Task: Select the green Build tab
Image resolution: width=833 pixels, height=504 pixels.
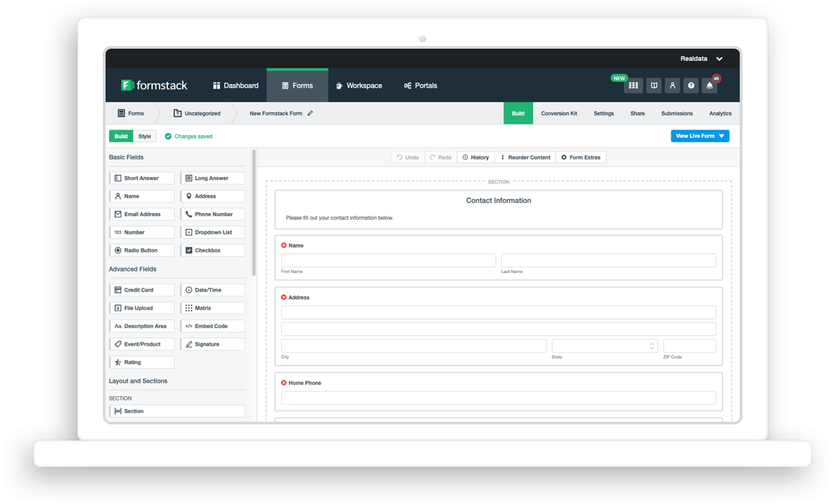Action: point(518,113)
